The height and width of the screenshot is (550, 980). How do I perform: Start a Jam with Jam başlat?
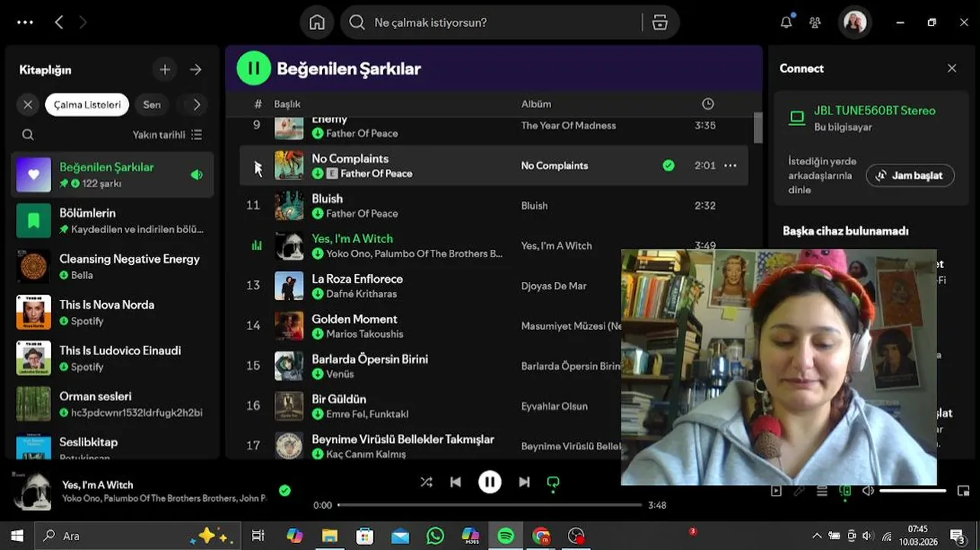point(910,175)
